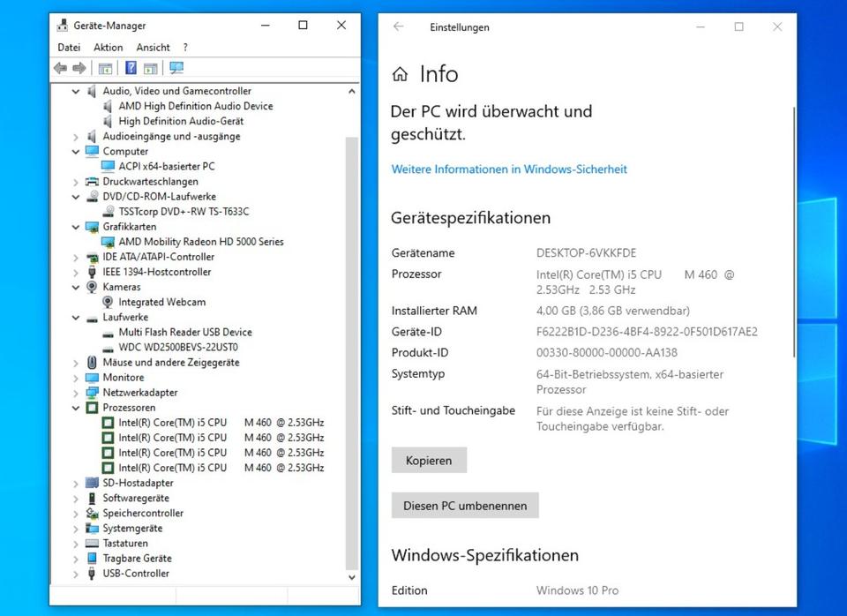Click the Installierter RAM value 4,00 GB
Screen dimensions: 847x616
613,311
